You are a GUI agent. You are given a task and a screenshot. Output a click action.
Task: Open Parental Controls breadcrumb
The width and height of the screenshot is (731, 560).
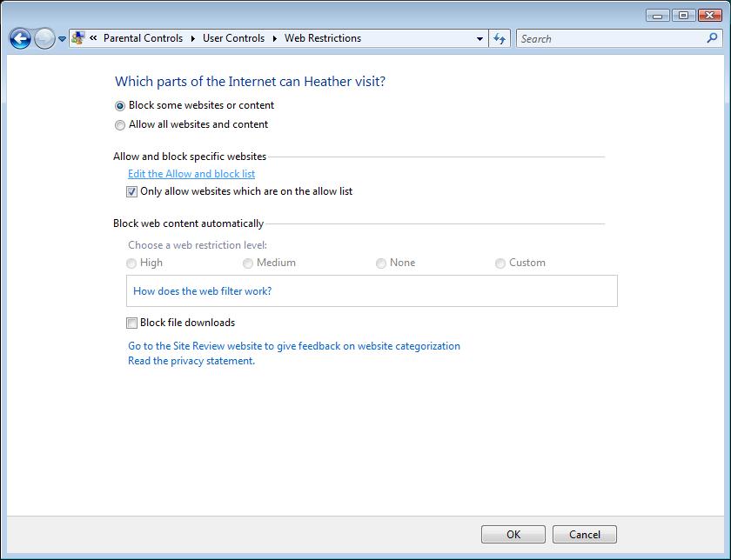pyautogui.click(x=143, y=38)
